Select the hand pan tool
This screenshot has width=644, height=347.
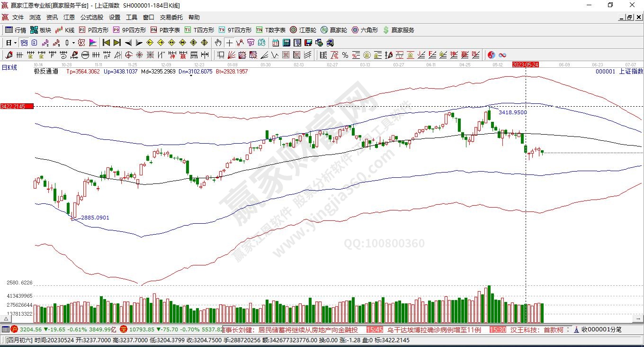218,43
